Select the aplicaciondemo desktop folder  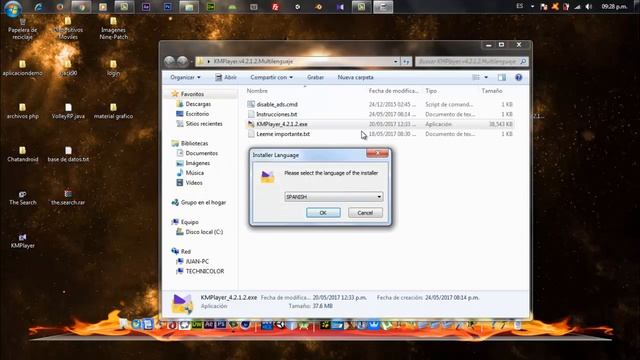[22, 68]
